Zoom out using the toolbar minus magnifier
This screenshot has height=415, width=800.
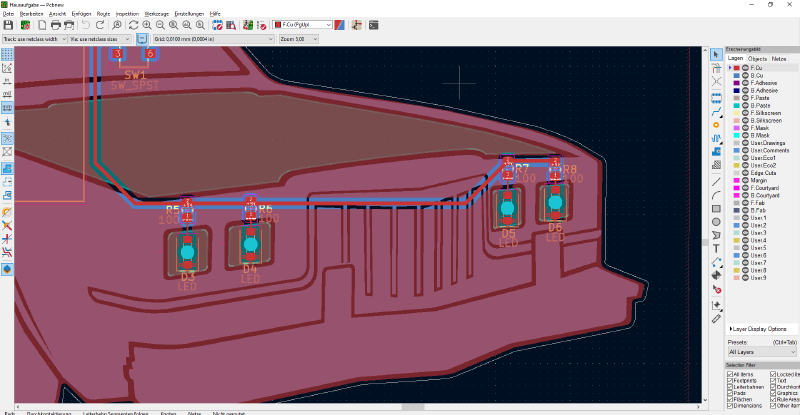[160, 25]
